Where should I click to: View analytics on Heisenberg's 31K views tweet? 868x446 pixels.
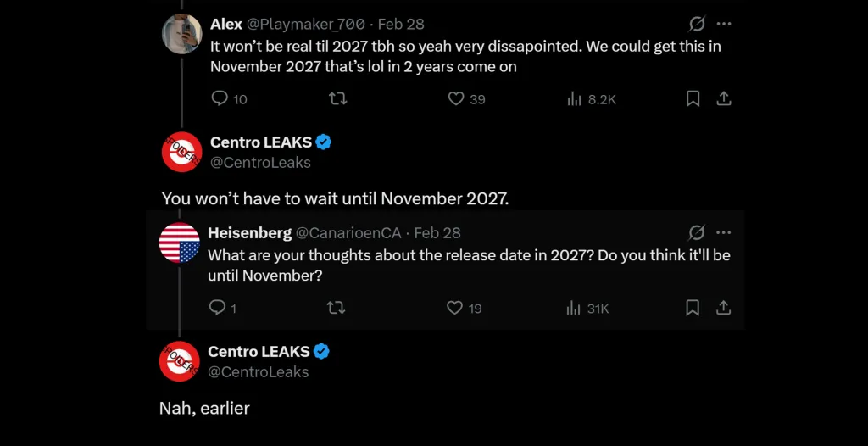pos(573,308)
